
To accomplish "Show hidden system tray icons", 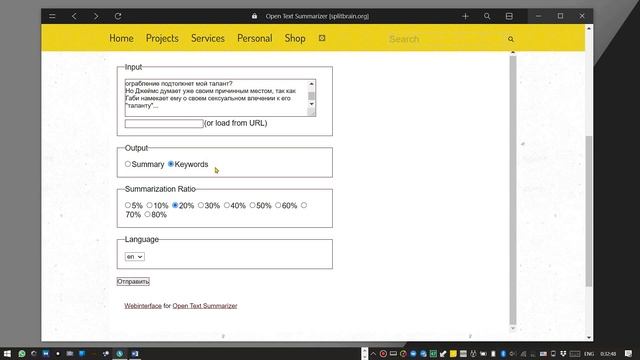I will tap(373, 353).
